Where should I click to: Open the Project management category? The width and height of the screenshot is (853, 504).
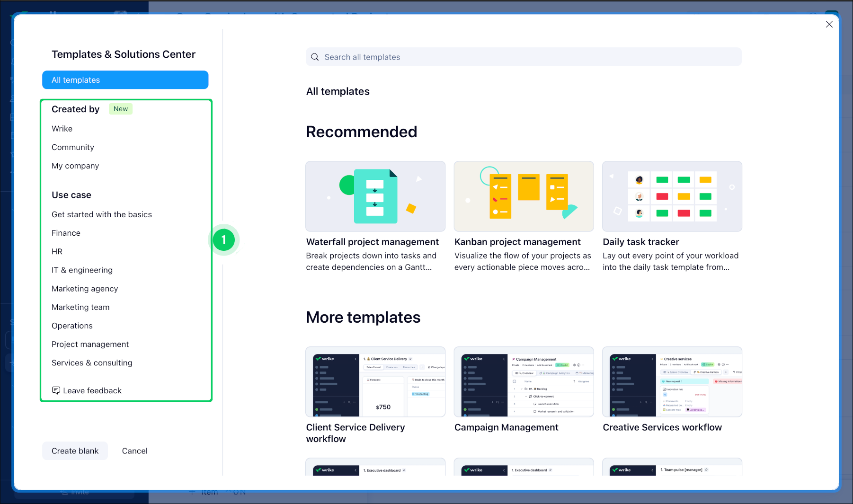[90, 344]
